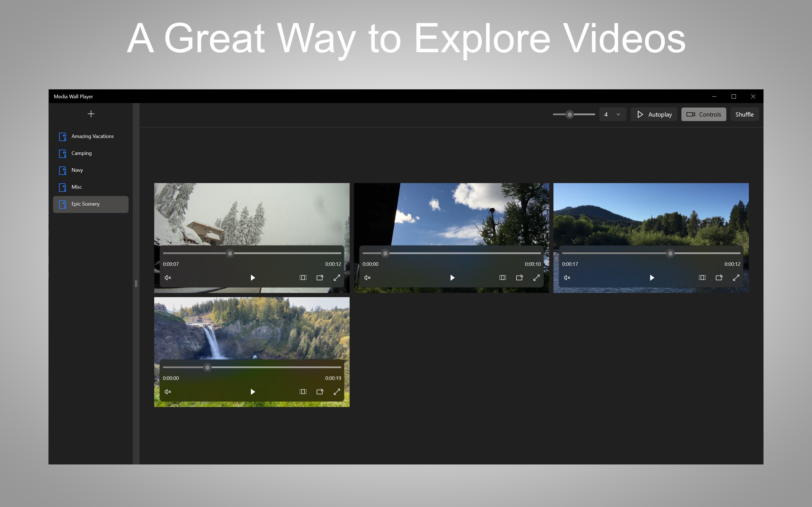
Task: Play the blue sky tree video
Action: pyautogui.click(x=452, y=278)
